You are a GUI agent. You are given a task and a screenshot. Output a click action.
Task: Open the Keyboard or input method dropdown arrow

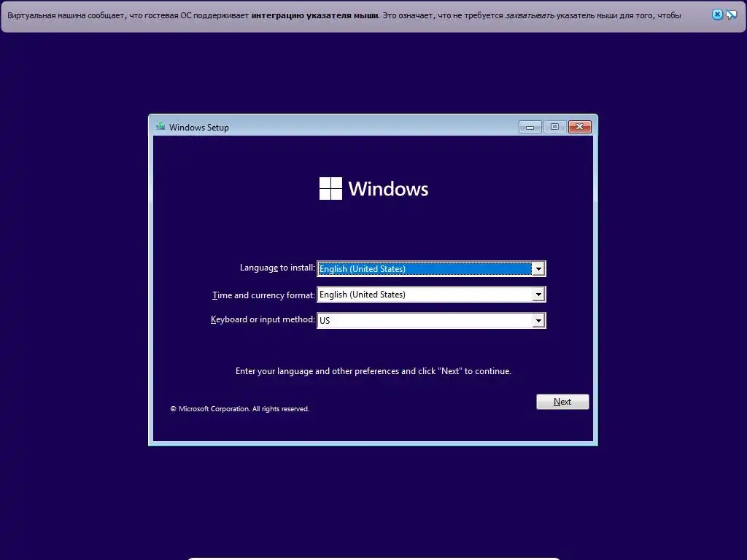click(538, 321)
